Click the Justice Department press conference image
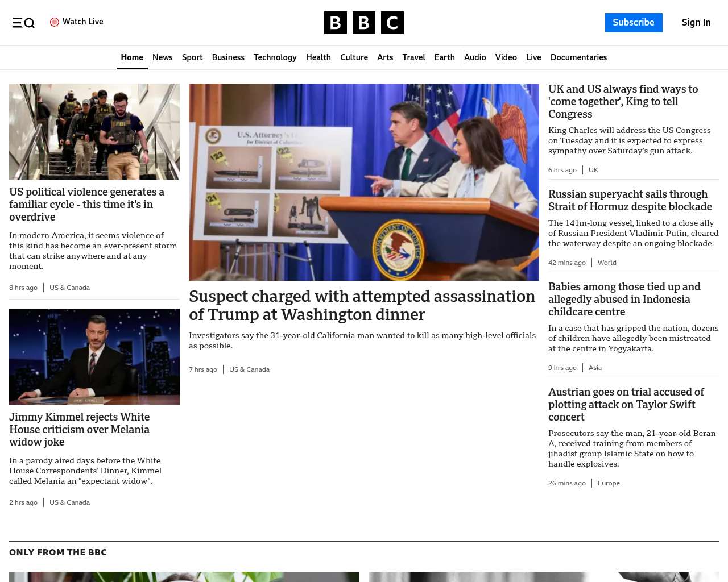 (x=363, y=182)
